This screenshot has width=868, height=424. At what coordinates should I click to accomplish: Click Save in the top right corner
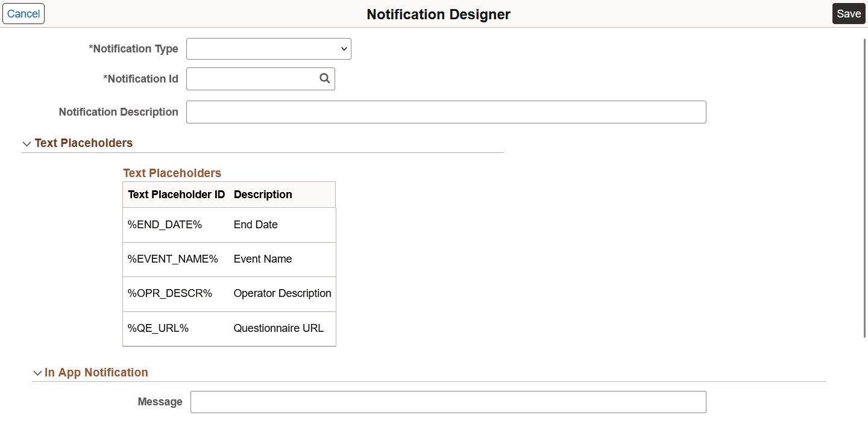(849, 13)
